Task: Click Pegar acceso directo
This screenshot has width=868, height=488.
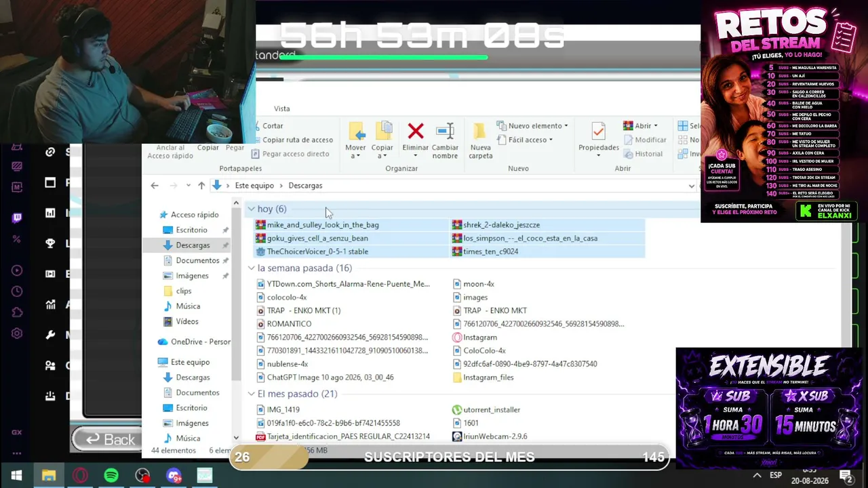Action: tap(290, 154)
